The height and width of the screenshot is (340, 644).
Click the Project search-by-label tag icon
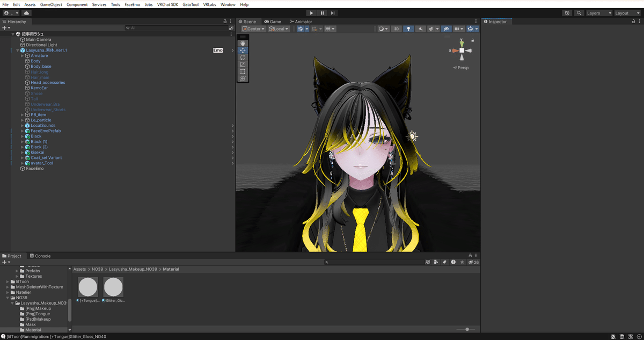pos(445,262)
